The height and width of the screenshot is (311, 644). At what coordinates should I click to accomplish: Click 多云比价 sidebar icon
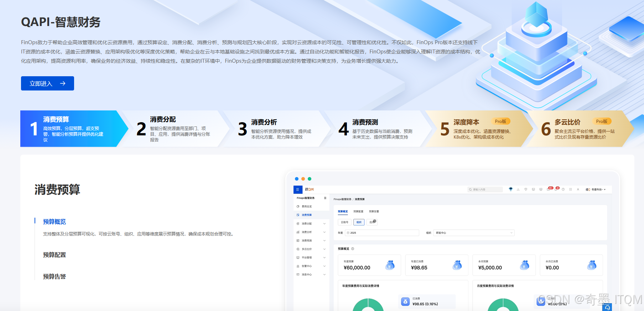click(x=298, y=249)
